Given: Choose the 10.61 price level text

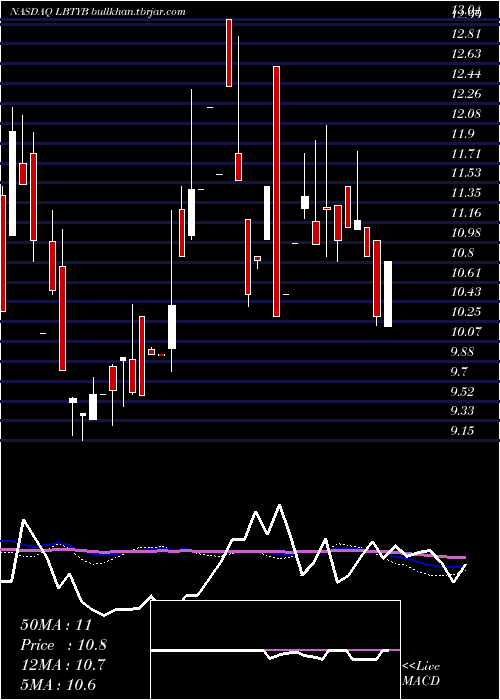Looking at the screenshot, I should pos(466,272).
